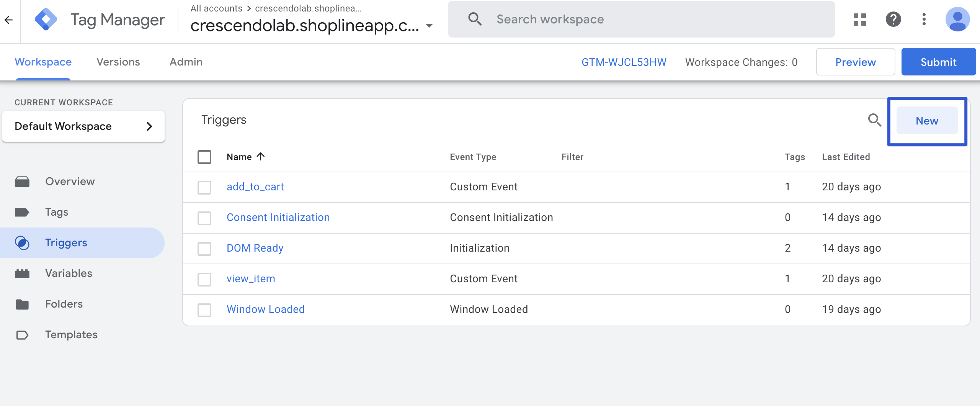Open the three-dot more options menu
The image size is (980, 406).
924,20
